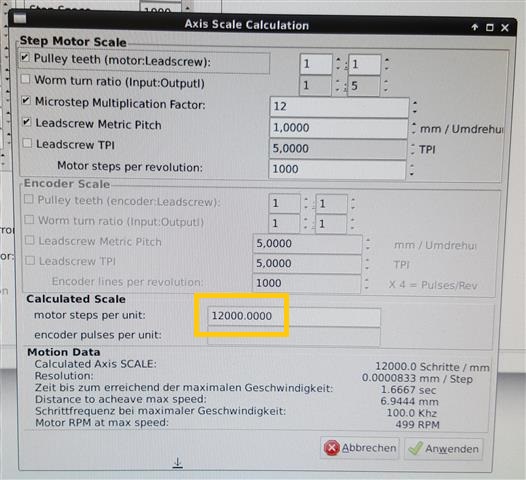Screen dimensions: 526x480
Task: Enable Worm turn ratio checkbox
Action: [25, 79]
